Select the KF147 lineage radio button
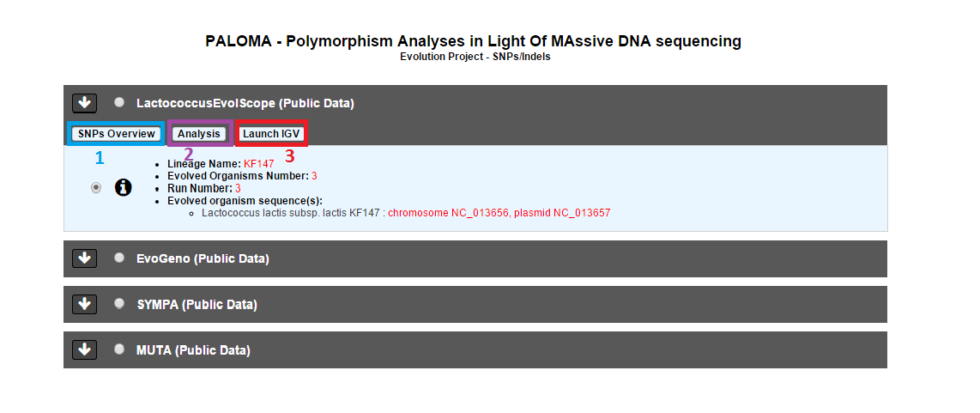980x413 pixels. pos(95,187)
